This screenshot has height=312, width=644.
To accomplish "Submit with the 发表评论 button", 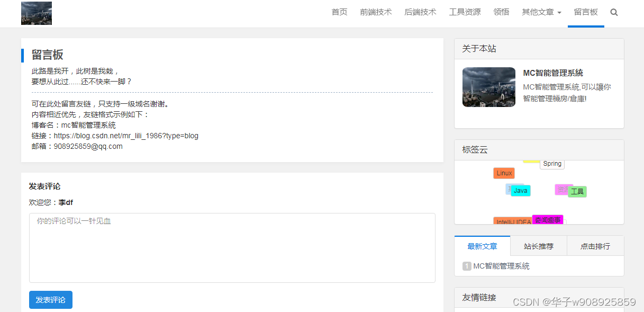I will (51, 300).
